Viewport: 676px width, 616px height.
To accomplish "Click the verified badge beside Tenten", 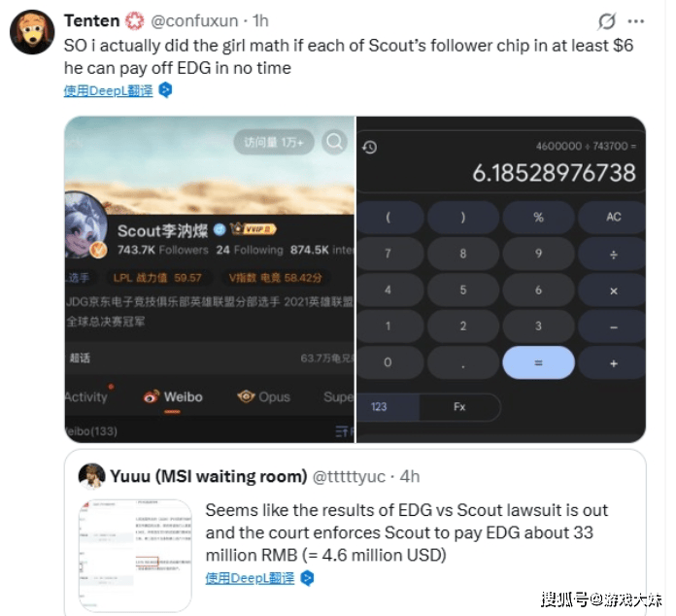I will point(134,20).
